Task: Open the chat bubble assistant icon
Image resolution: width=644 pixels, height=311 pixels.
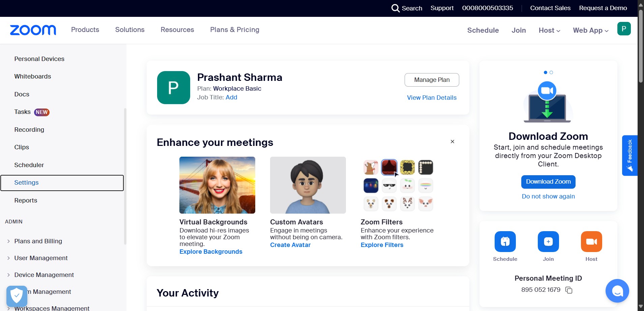Action: pos(617,291)
